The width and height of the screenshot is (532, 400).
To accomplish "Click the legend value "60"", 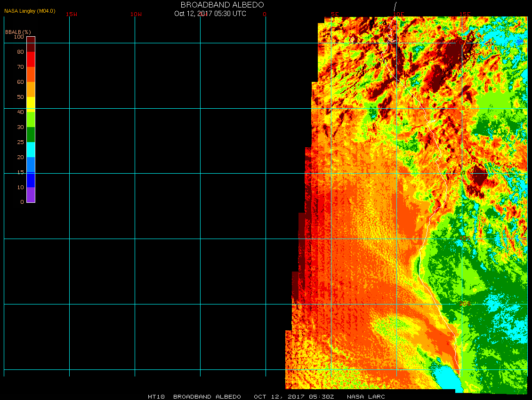I will (21, 82).
